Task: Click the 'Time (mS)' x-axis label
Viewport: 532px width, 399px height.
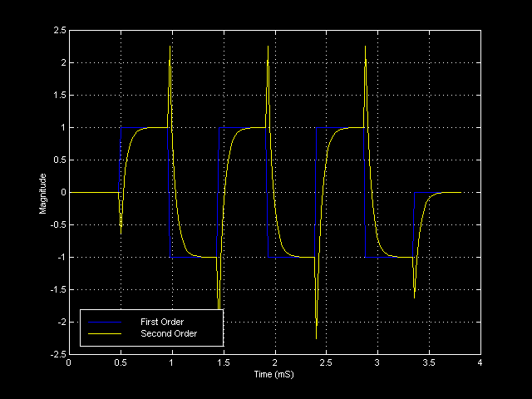Action: coord(274,374)
